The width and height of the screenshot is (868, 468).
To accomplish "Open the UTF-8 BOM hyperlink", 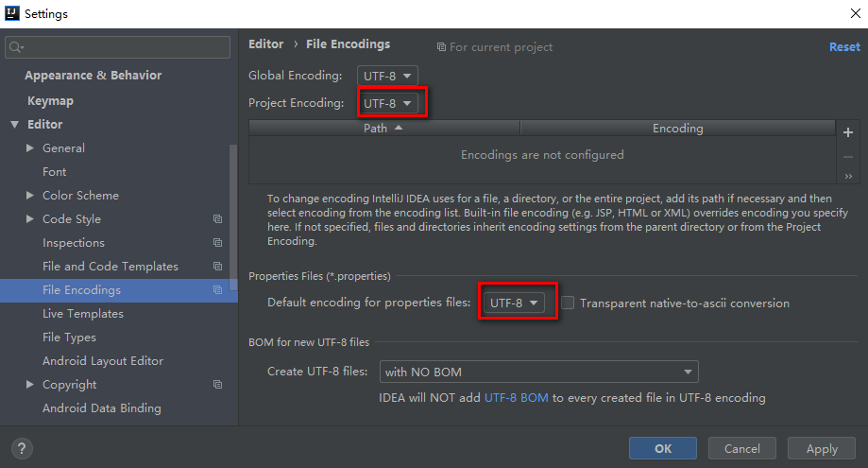I will 516,398.
